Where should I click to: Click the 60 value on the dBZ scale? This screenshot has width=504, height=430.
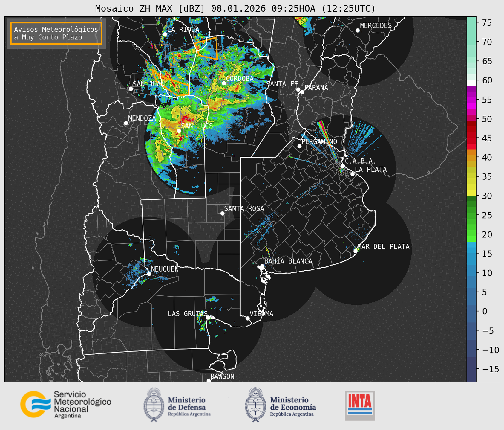click(487, 80)
